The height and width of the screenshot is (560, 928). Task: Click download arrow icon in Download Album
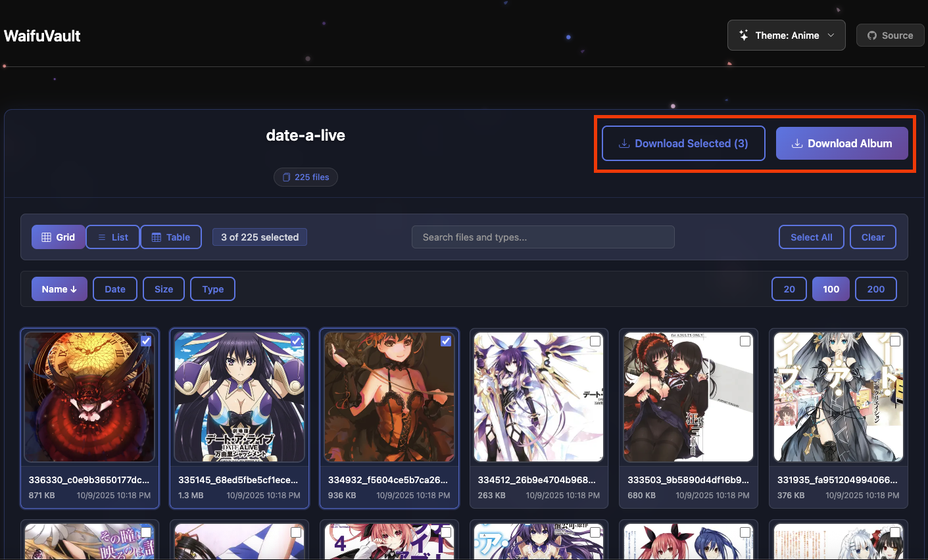click(x=797, y=143)
